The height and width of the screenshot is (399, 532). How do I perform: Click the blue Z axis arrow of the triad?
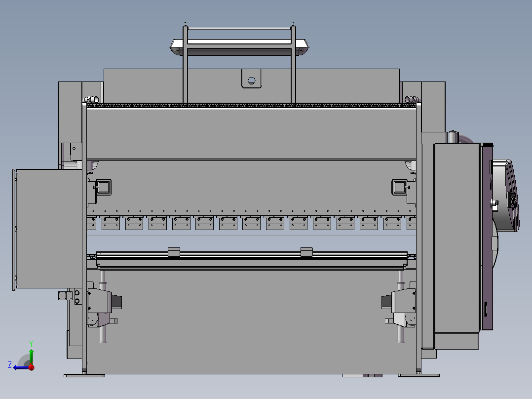click(x=20, y=367)
